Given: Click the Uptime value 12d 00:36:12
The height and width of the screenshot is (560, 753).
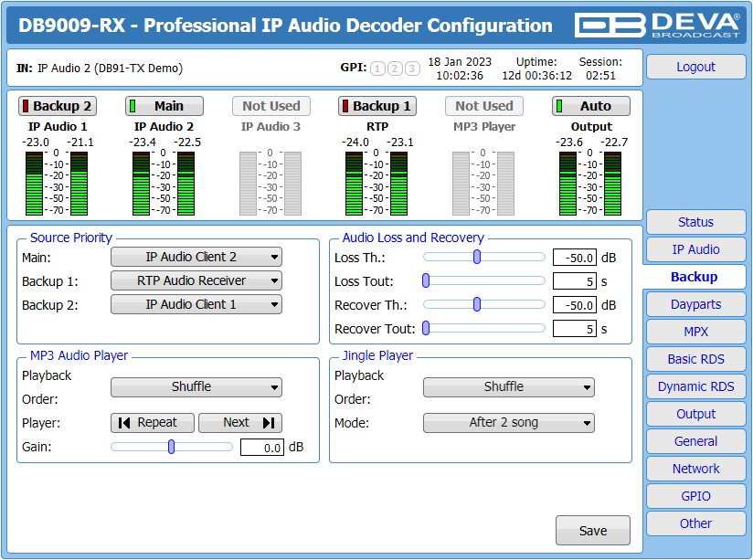Looking at the screenshot, I should pyautogui.click(x=537, y=76).
